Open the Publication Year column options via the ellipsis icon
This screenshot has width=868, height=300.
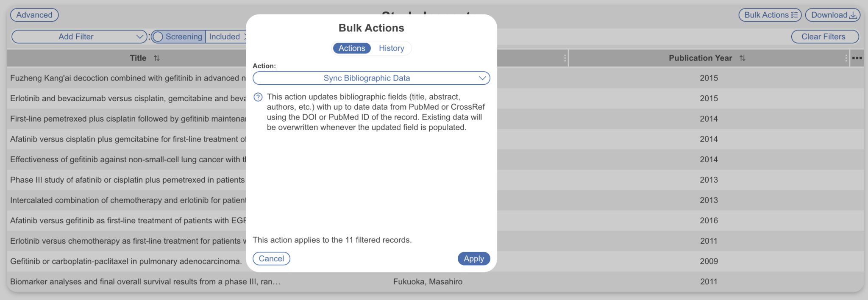click(x=857, y=58)
